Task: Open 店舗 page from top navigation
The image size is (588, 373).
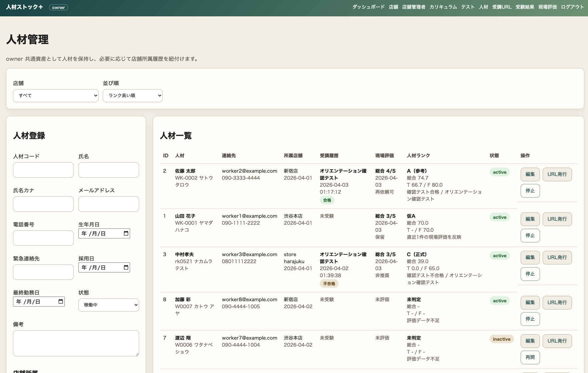Action: (394, 7)
